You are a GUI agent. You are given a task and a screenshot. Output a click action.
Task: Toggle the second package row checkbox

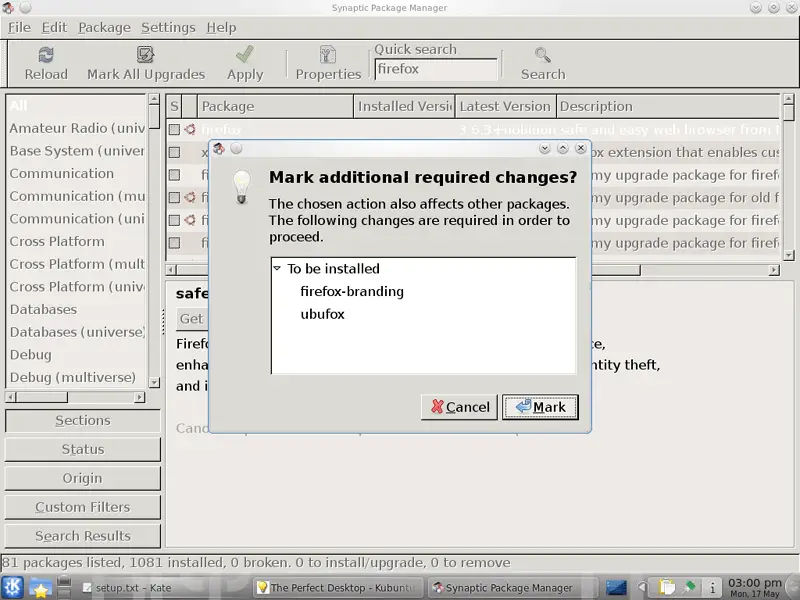click(174, 152)
